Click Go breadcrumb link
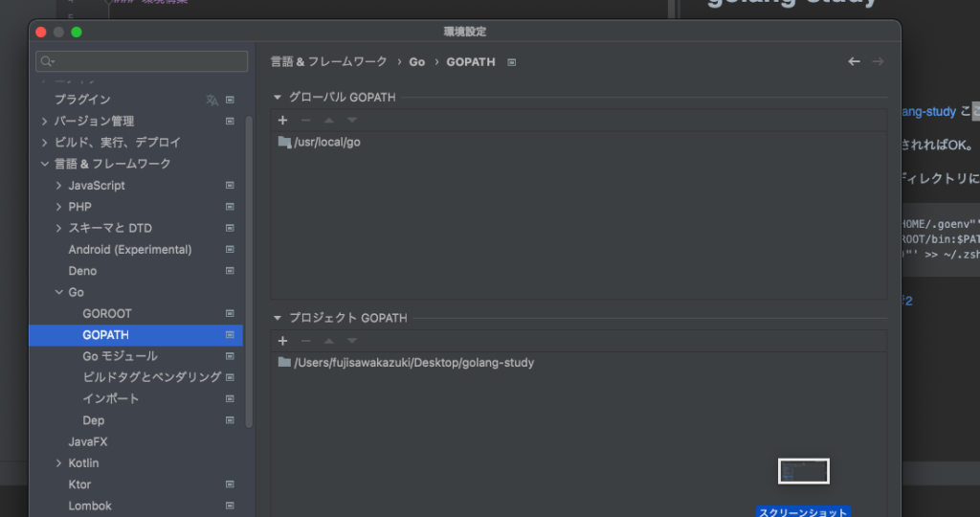This screenshot has width=980, height=517. pyautogui.click(x=417, y=62)
